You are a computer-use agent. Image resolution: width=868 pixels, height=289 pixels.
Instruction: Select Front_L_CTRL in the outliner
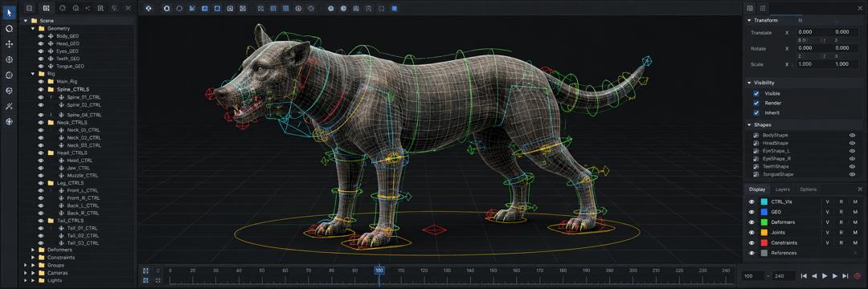click(x=83, y=190)
